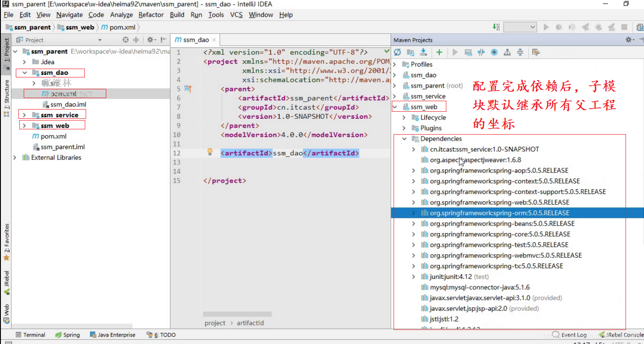Collapse all in Project panel
644x344 pixels.
(136, 40)
